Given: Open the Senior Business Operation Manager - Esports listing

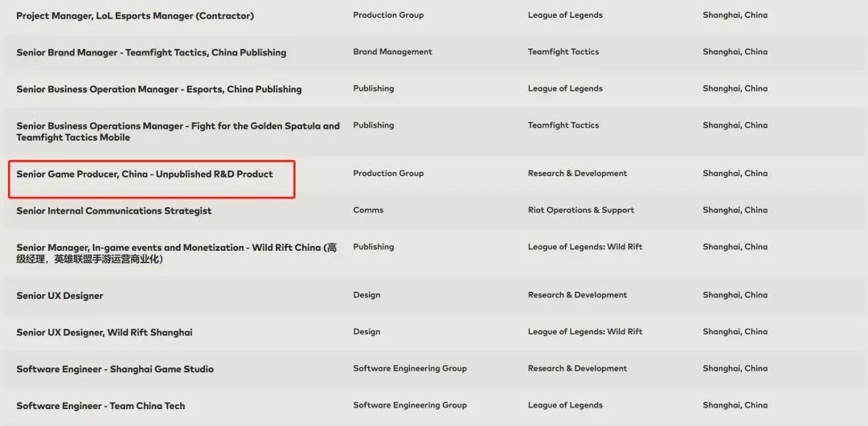Looking at the screenshot, I should (x=159, y=89).
